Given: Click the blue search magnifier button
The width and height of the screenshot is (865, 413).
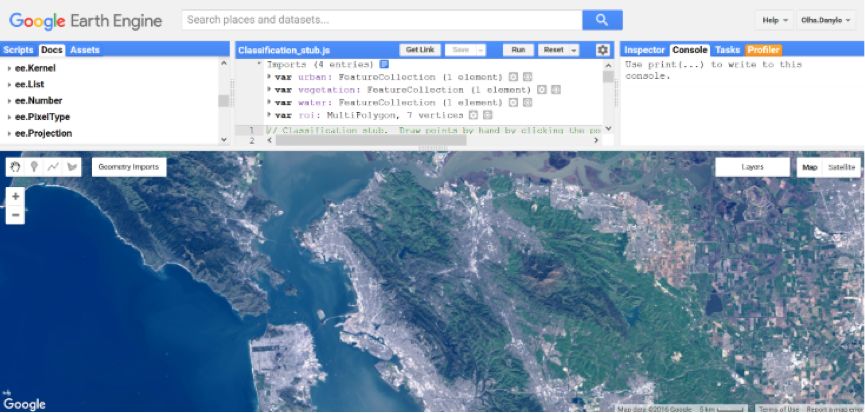Looking at the screenshot, I should point(602,20).
